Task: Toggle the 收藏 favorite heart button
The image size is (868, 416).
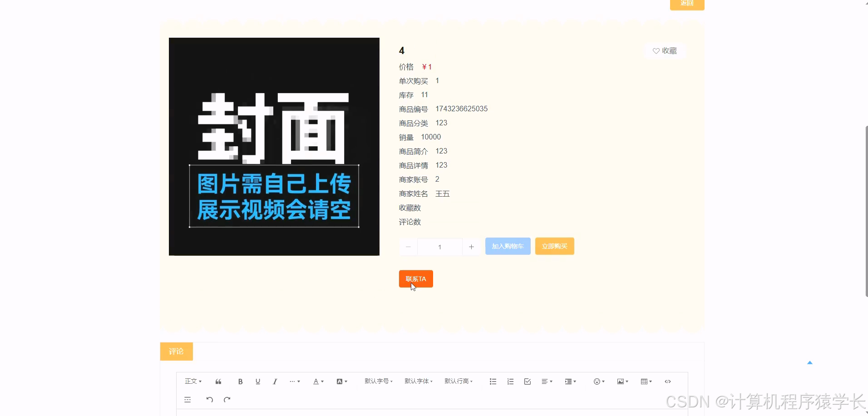Action: 664,50
